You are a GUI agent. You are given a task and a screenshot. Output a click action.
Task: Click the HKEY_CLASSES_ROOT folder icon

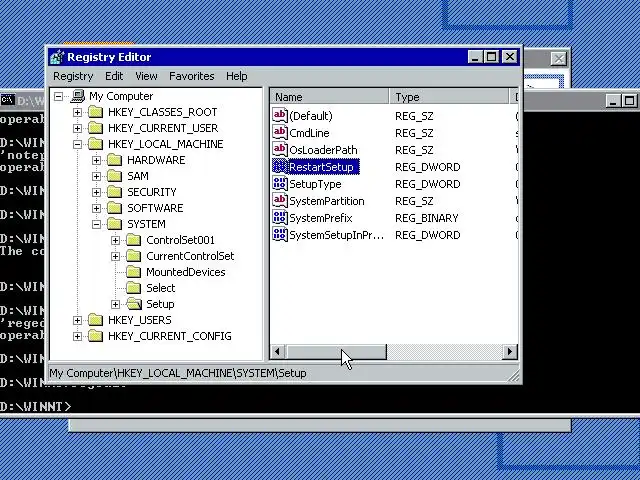pos(96,112)
